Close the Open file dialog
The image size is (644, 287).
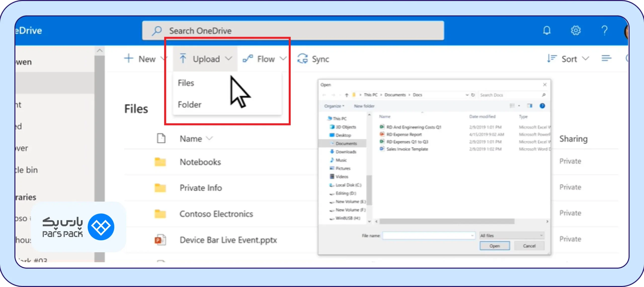545,85
